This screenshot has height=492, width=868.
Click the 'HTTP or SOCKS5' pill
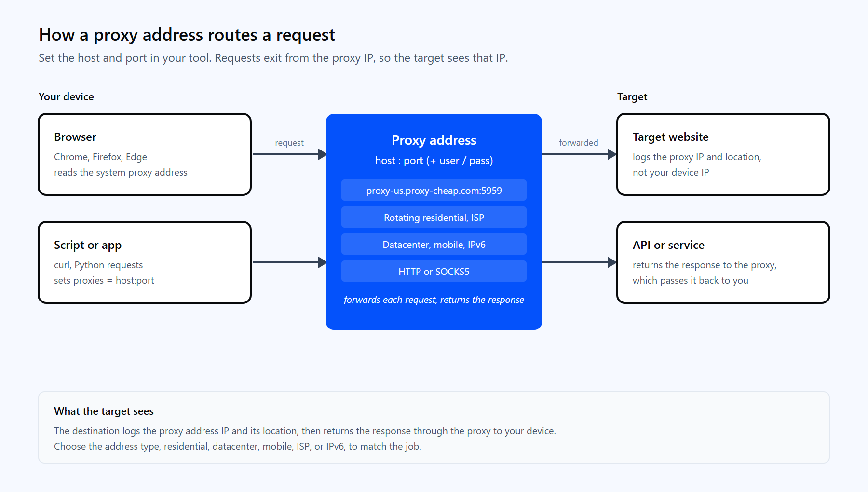pos(434,271)
